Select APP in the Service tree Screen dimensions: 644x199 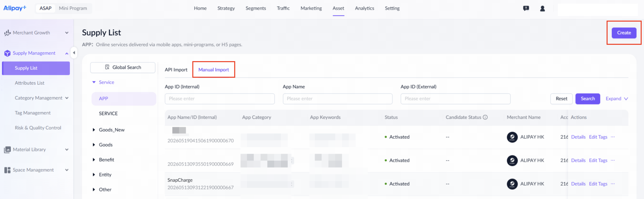click(124, 99)
